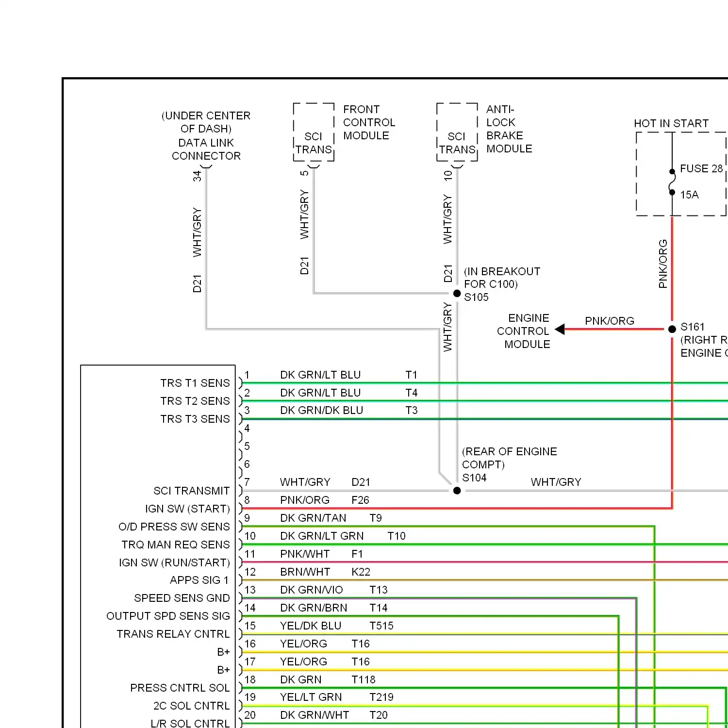Select the SCI TRANSMIT pin label
Viewport: 728px width, 728px height.
(x=191, y=491)
